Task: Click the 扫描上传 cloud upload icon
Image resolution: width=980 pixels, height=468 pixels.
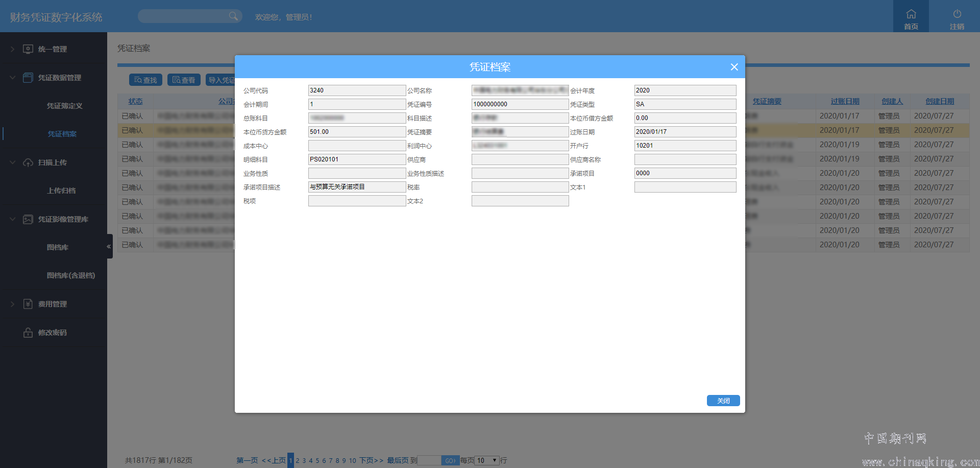Action: pos(28,162)
